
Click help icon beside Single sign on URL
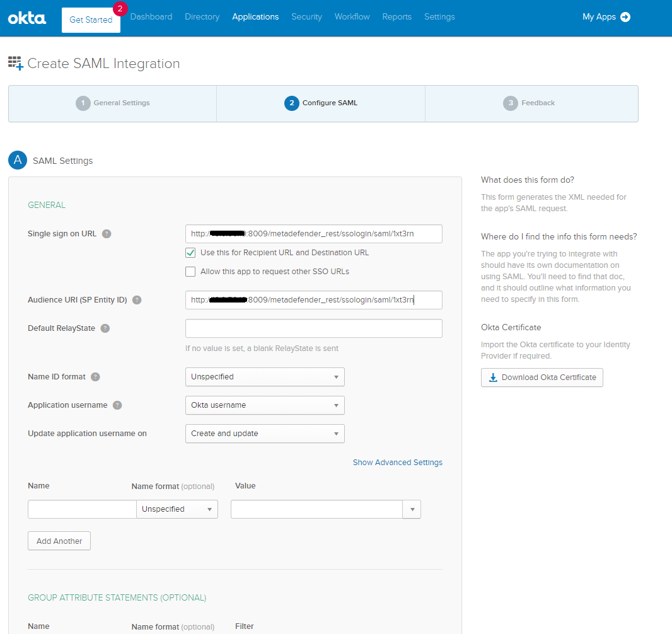click(107, 234)
